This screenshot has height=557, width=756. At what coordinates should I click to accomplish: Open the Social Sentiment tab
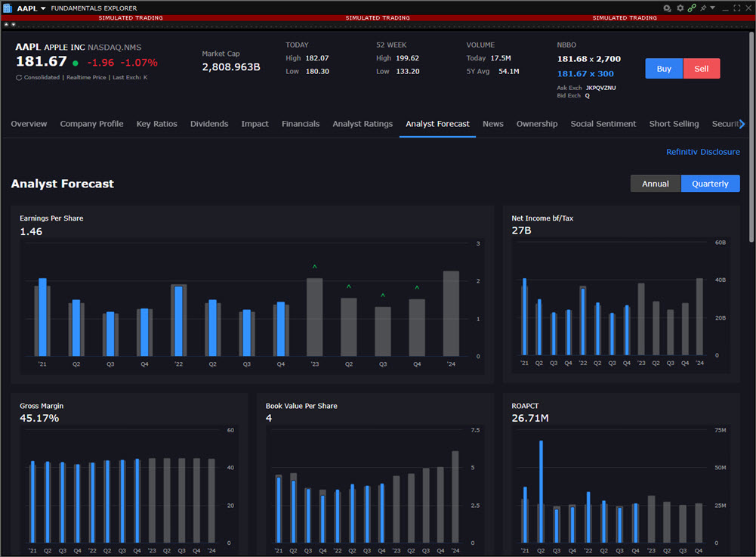[x=603, y=123]
